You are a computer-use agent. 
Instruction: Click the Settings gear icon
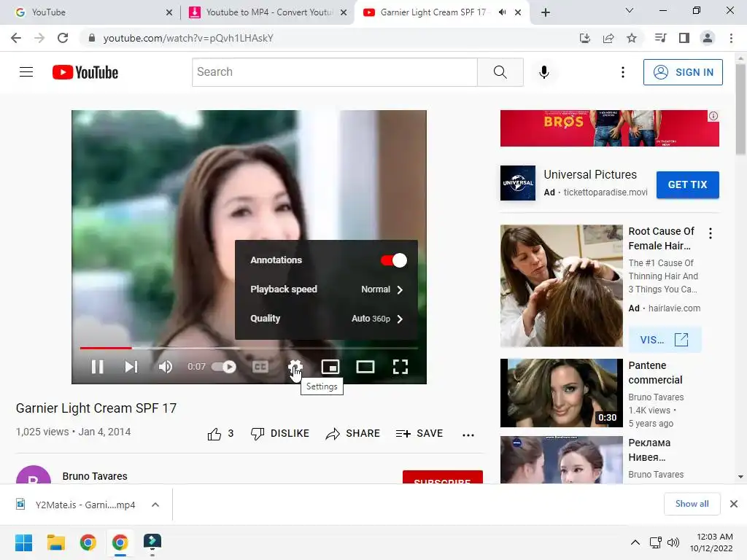click(x=295, y=367)
